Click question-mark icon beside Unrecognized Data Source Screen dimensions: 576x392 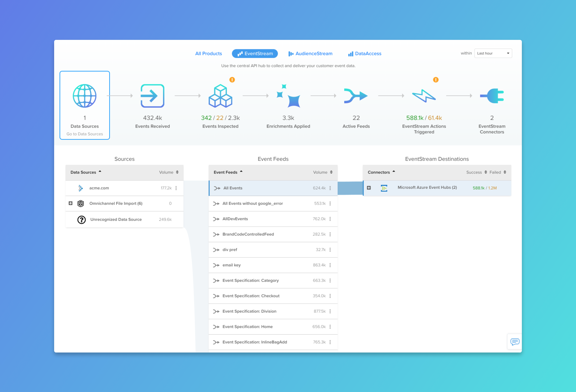click(81, 219)
